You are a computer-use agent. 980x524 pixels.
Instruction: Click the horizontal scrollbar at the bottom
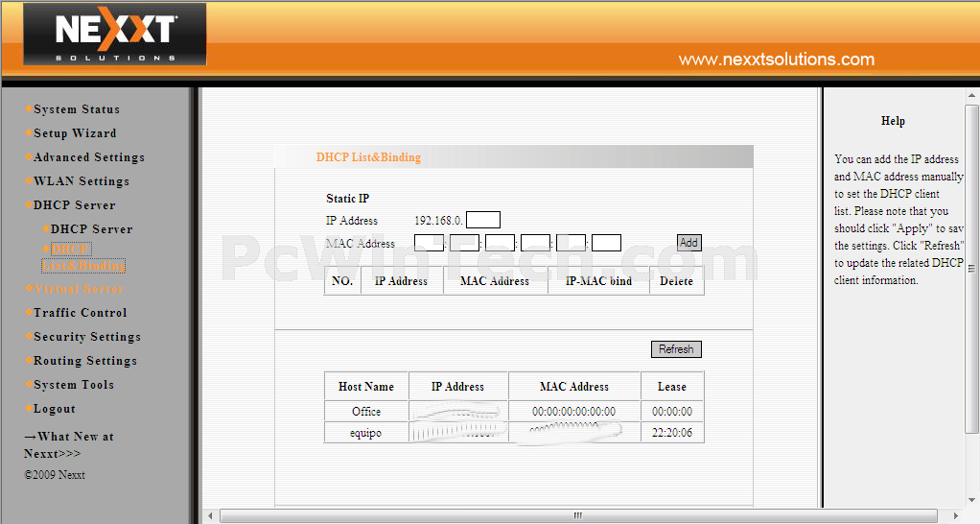tap(575, 516)
